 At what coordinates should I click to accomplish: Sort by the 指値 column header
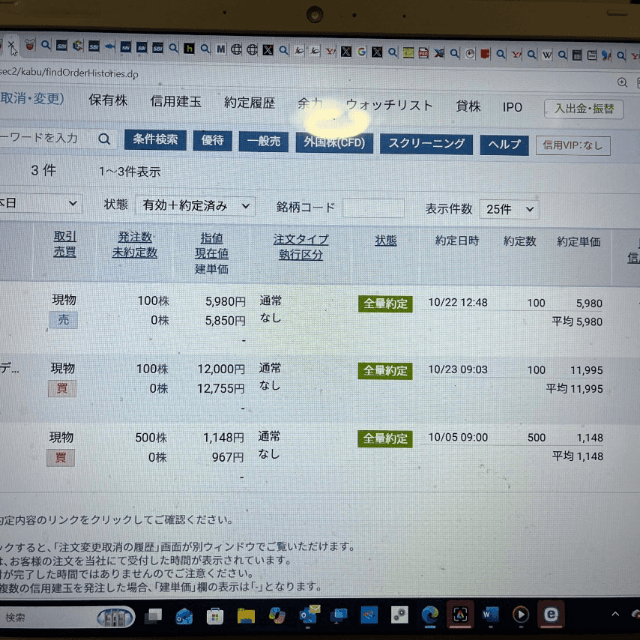(211, 238)
